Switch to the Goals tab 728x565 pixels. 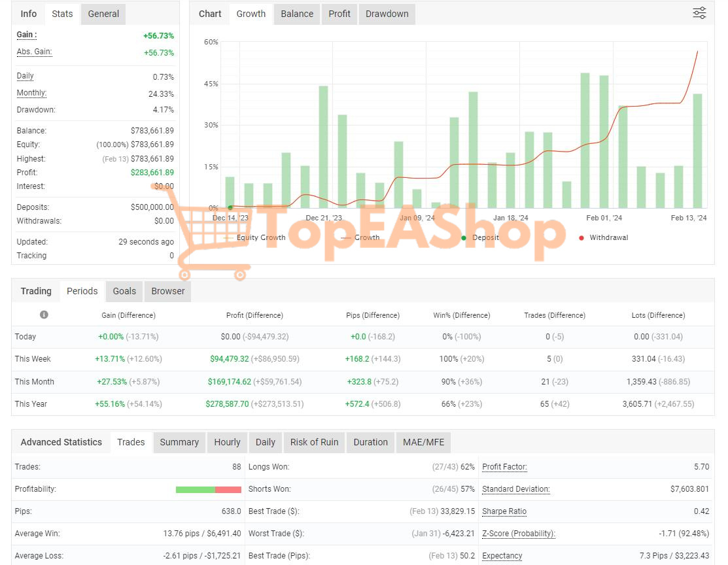124,291
